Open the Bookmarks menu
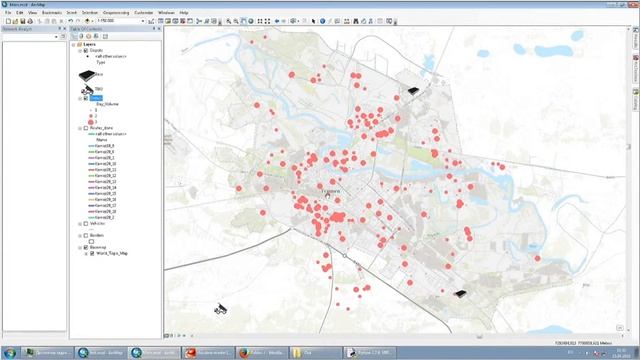 52,13
